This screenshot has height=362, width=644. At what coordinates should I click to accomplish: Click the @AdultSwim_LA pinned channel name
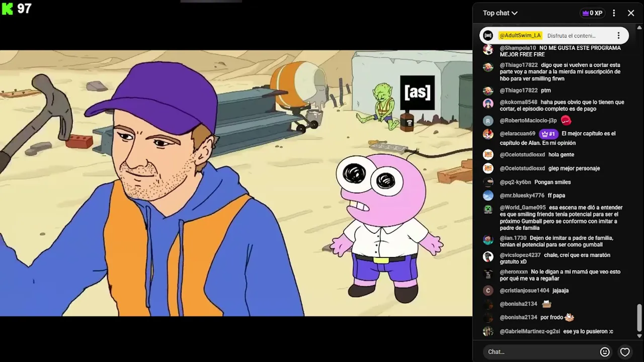(x=520, y=36)
